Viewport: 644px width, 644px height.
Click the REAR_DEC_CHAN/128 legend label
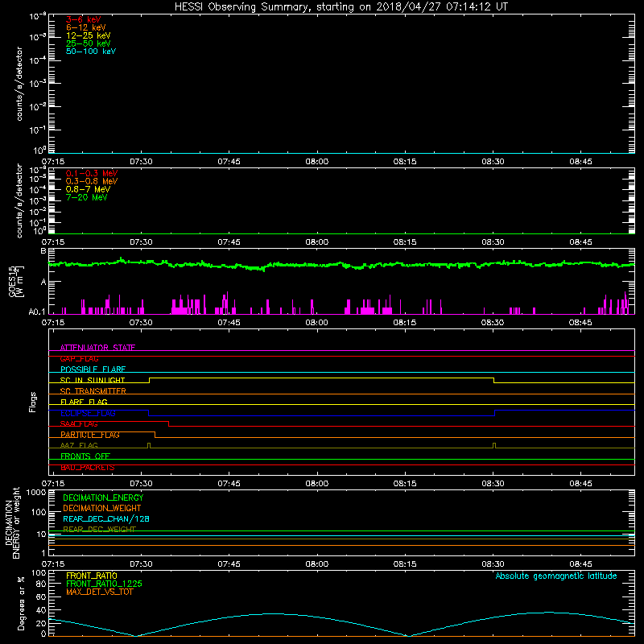click(x=106, y=518)
